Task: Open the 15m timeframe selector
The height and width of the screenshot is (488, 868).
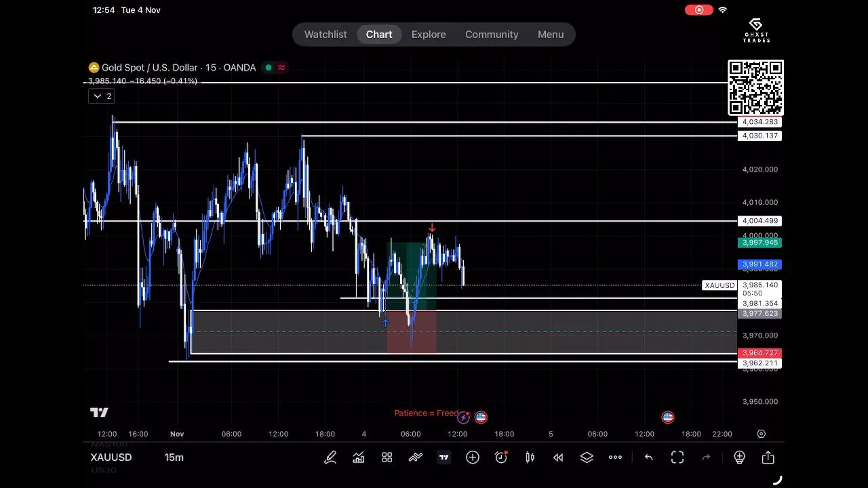Action: pyautogui.click(x=174, y=457)
